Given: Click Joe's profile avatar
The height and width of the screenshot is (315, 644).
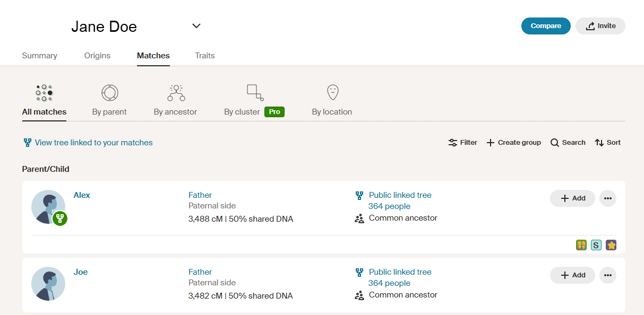Looking at the screenshot, I should (x=48, y=284).
